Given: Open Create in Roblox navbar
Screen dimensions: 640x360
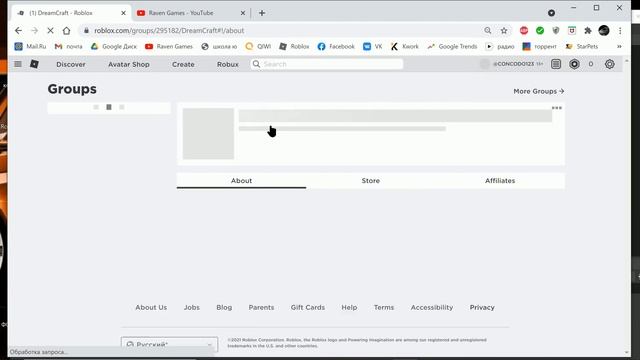Looking at the screenshot, I should coord(183,64).
